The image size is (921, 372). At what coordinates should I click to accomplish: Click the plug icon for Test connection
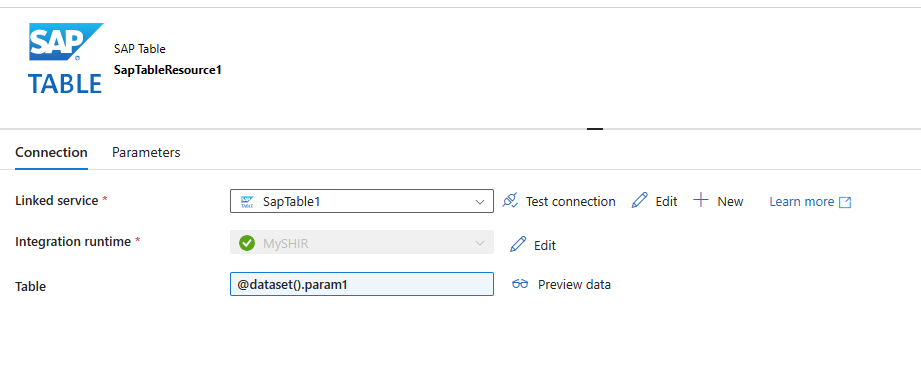coord(510,201)
